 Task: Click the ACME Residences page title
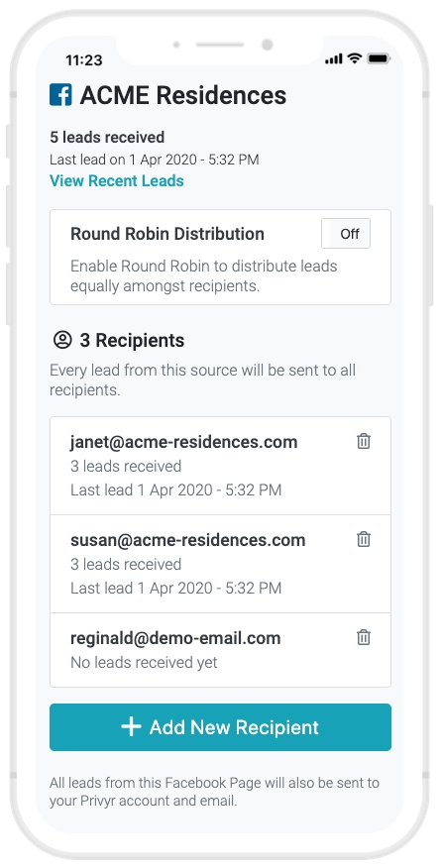pyautogui.click(x=183, y=95)
